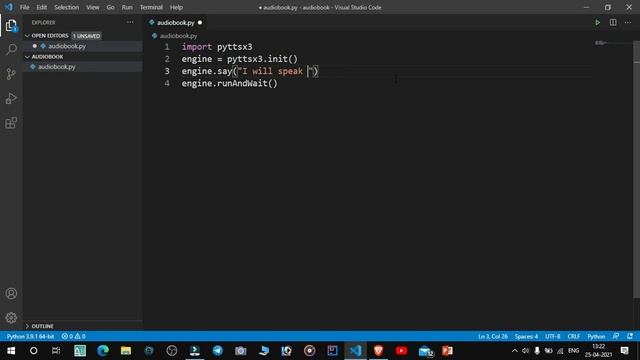Open the feedback icon in status bar

click(616, 336)
